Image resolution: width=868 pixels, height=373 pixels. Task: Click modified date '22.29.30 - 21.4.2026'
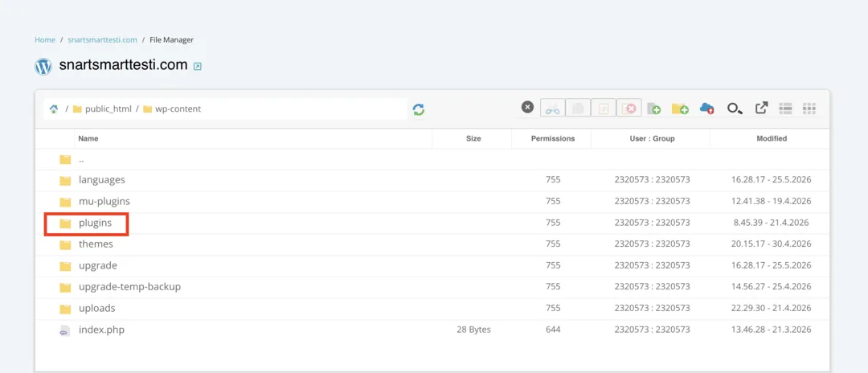tap(772, 308)
